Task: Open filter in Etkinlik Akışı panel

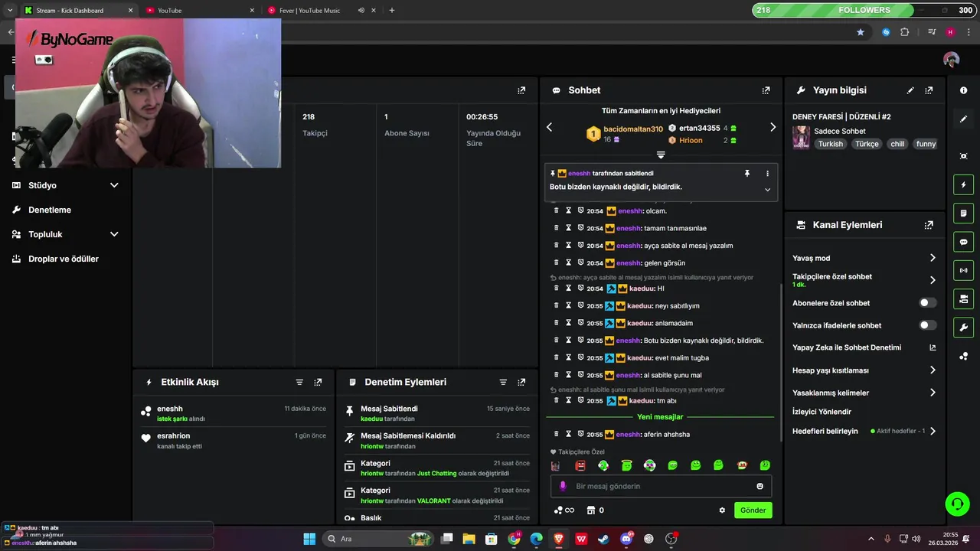Action: tap(299, 382)
